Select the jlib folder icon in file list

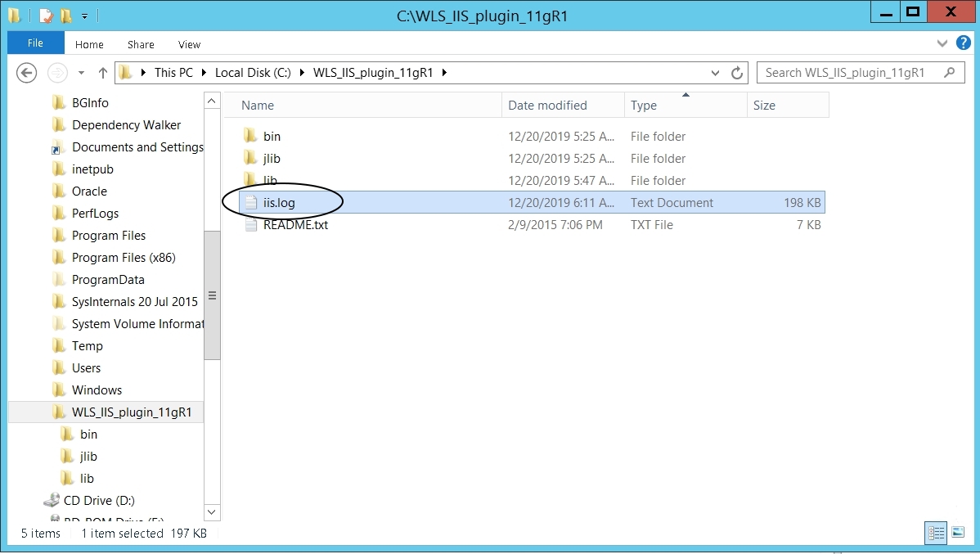pos(250,158)
